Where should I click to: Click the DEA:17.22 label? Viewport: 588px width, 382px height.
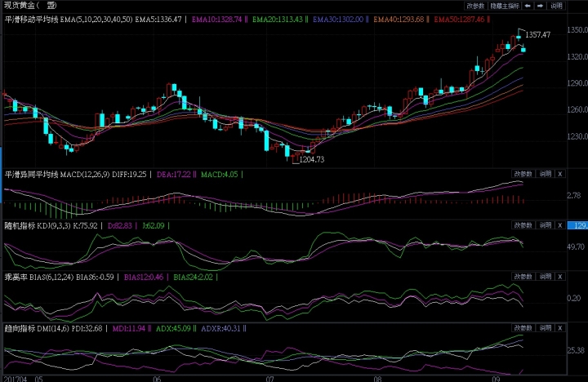click(x=174, y=175)
